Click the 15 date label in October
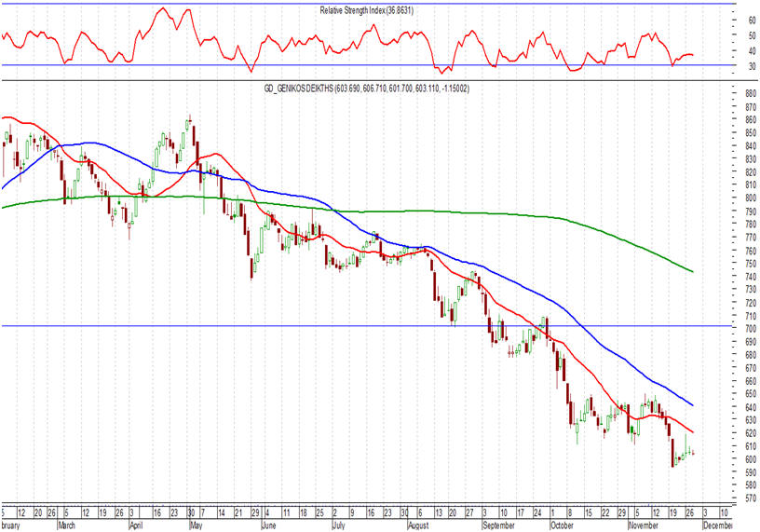This screenshot has width=760, height=532. (x=588, y=513)
